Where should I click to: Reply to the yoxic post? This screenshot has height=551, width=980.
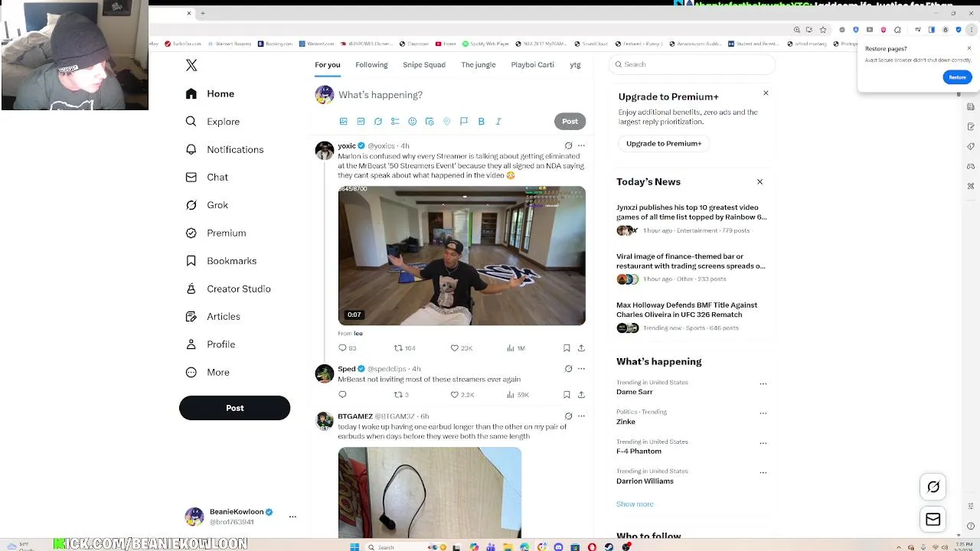347,348
